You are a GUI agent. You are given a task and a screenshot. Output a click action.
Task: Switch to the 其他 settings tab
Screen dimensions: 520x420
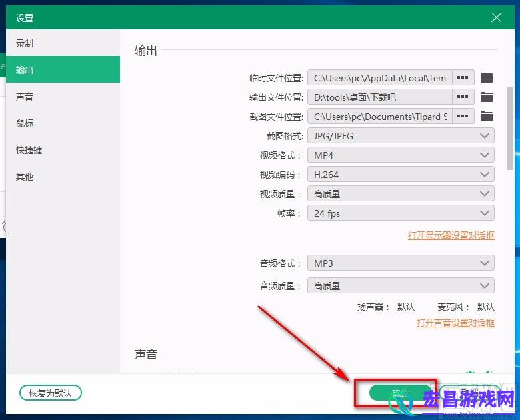pos(63,177)
